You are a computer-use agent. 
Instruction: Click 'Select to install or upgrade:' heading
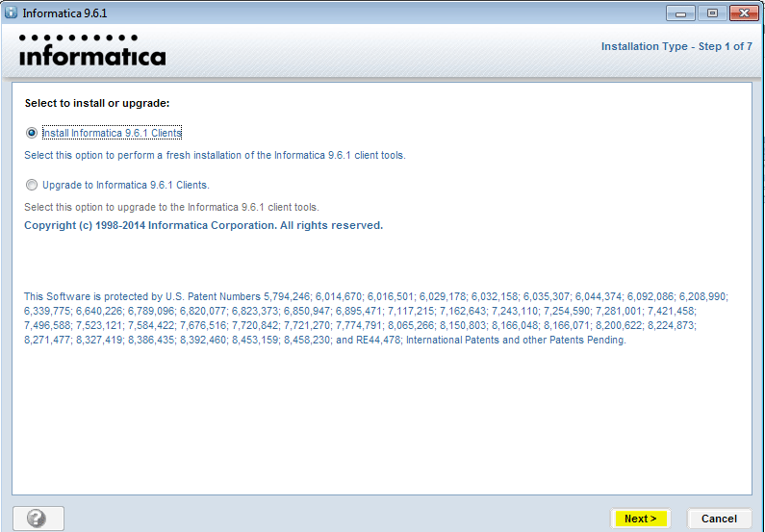(x=97, y=103)
